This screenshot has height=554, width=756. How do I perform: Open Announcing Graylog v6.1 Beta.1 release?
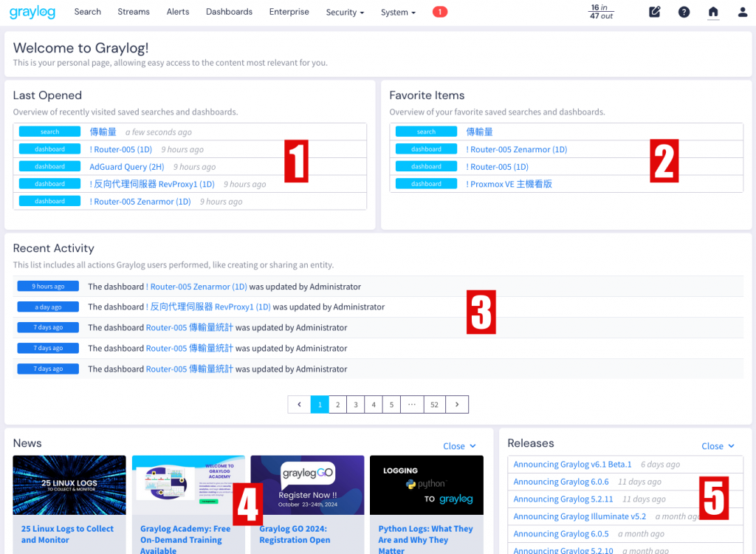(x=572, y=464)
